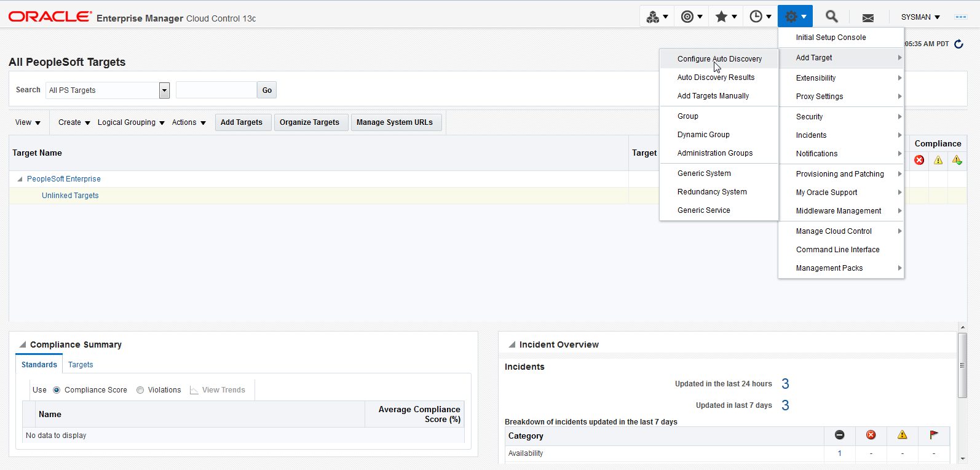980x470 pixels.
Task: Click the fatal black circle icon in Category header
Action: (840, 435)
